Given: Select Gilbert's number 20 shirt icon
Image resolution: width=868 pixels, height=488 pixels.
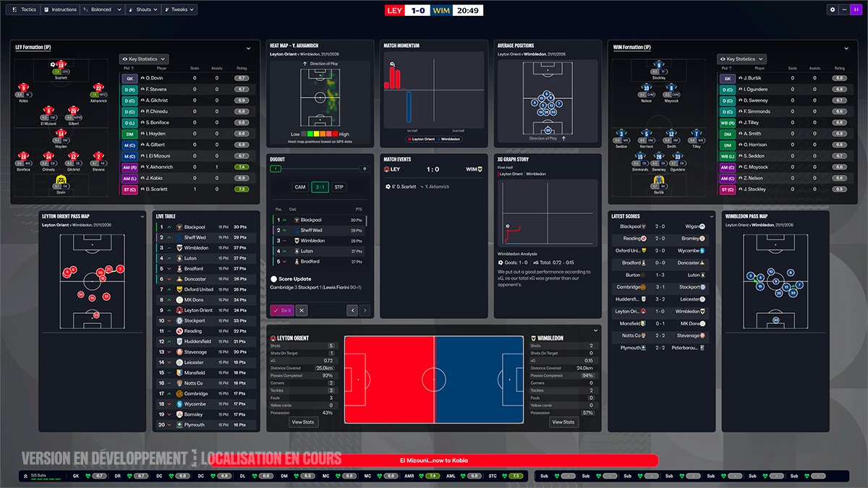Looking at the screenshot, I should click(x=73, y=111).
